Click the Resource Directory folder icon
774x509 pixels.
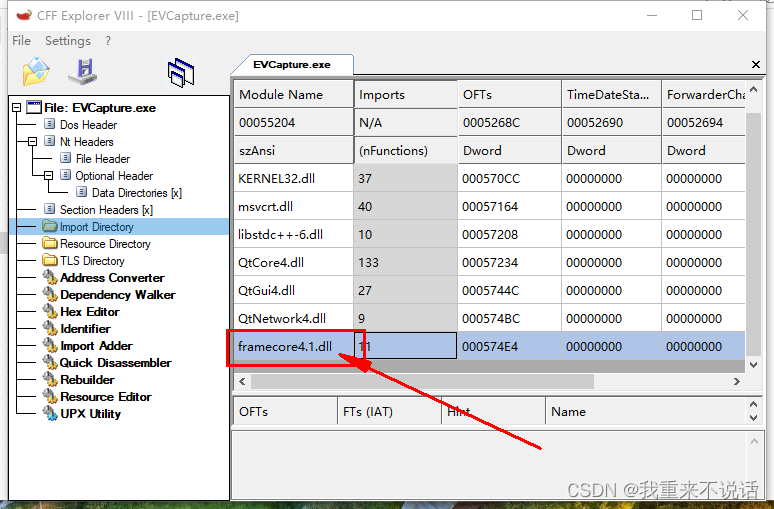pyautogui.click(x=49, y=243)
